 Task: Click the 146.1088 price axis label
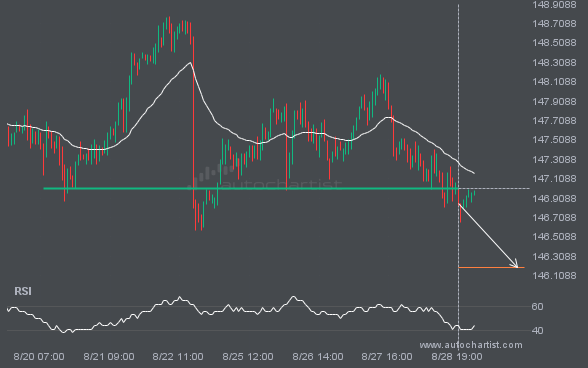(x=554, y=276)
